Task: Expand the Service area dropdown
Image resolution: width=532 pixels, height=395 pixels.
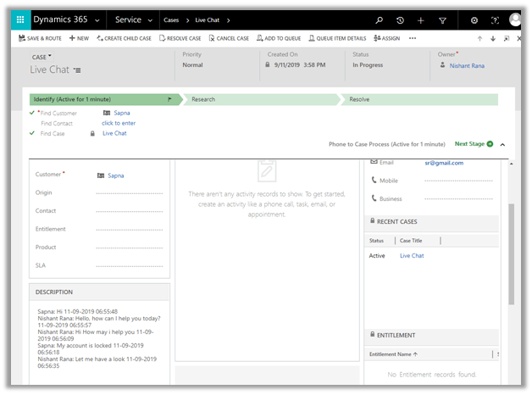Action: pos(150,19)
